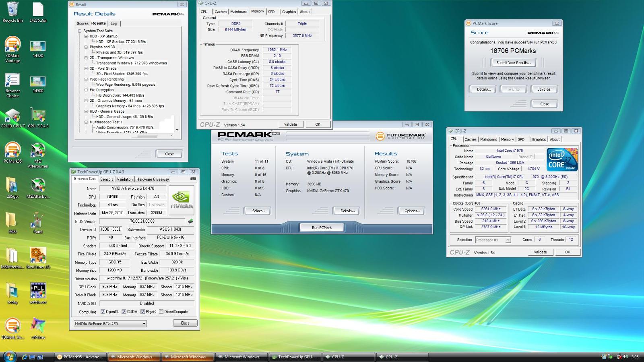Launch PCMark05 desktop shortcut
Screen dimensions: 644x362
12,153
